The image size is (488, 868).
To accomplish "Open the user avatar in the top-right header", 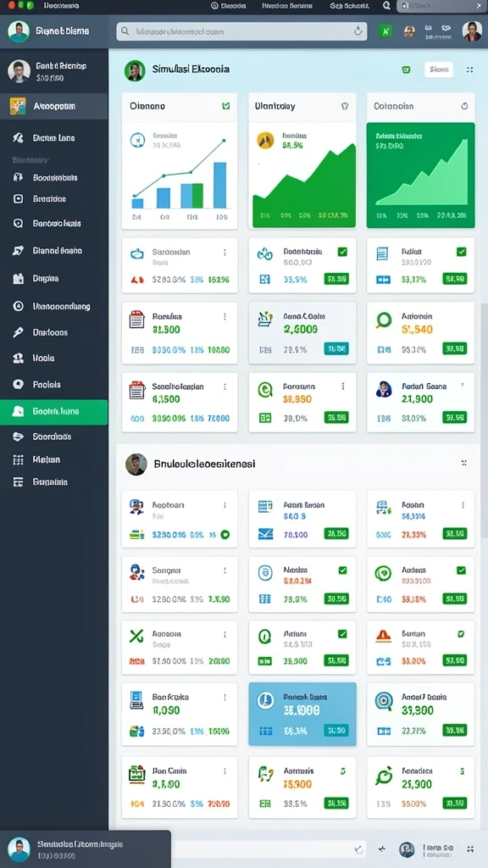I will point(472,31).
